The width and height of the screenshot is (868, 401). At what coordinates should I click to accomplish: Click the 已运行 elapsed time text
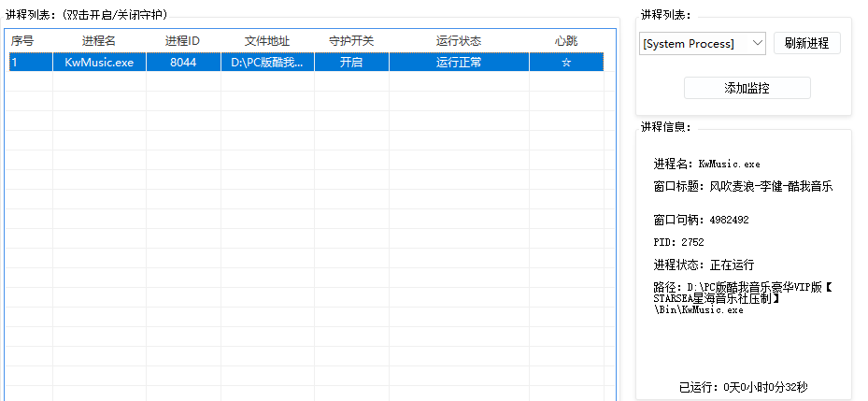744,388
